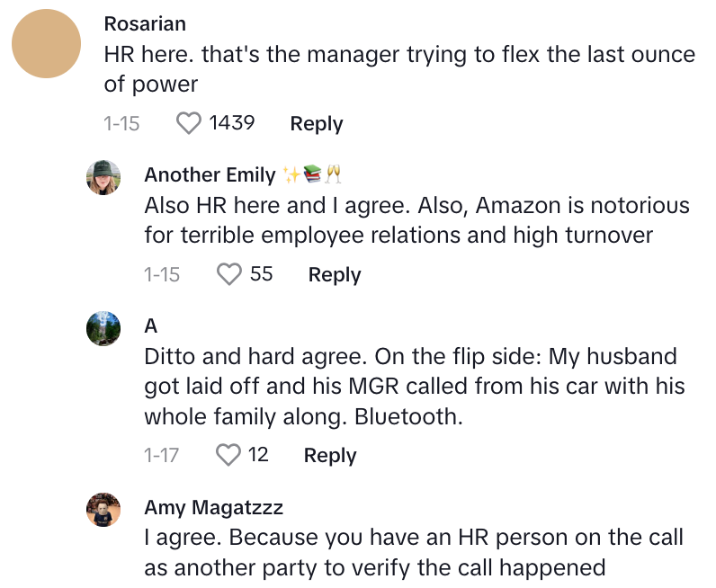Like Rosarian's comment with heart icon

[189, 123]
